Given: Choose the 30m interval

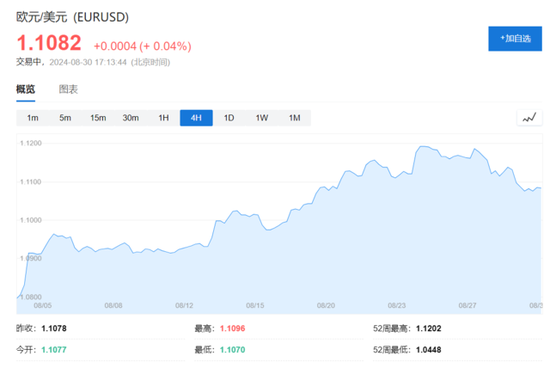Looking at the screenshot, I should coord(130,118).
